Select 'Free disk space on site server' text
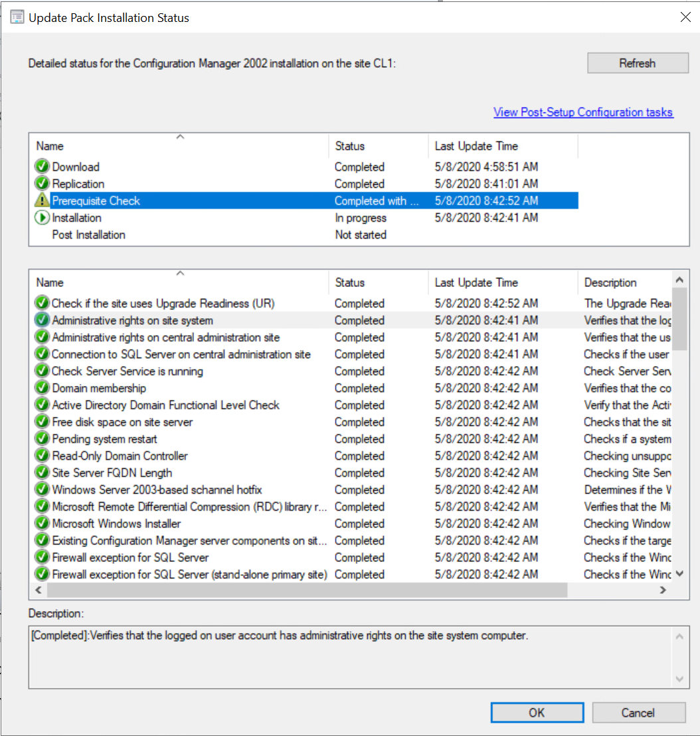700x736 pixels. (x=122, y=422)
